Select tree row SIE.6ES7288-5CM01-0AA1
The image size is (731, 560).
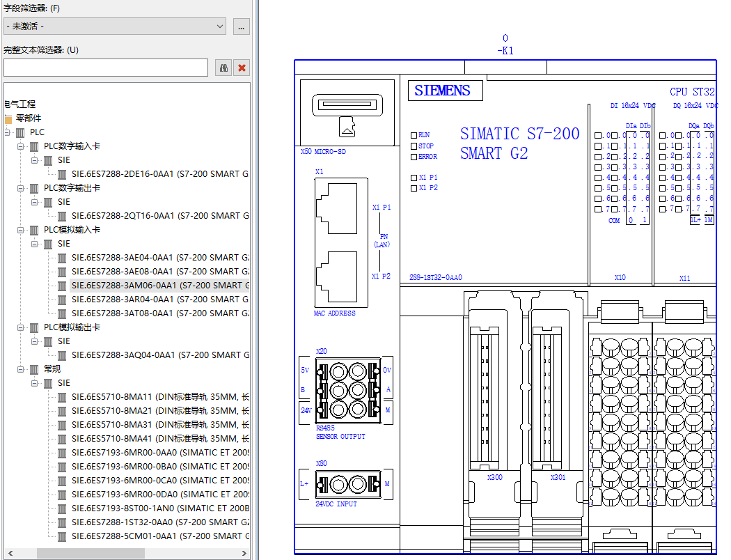click(x=160, y=536)
